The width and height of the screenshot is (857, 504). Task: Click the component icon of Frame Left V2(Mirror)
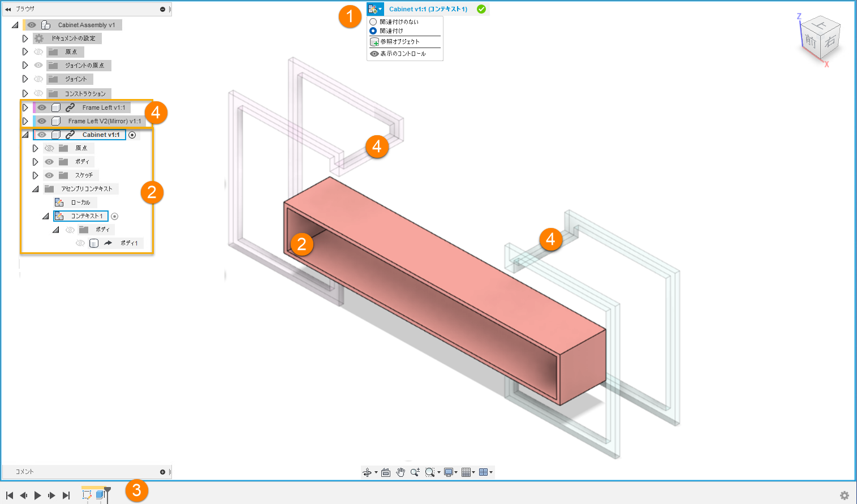[x=56, y=121]
